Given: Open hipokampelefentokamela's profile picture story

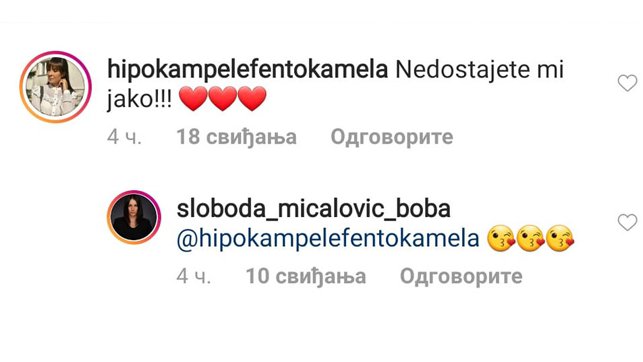Looking at the screenshot, I should pos(55,87).
